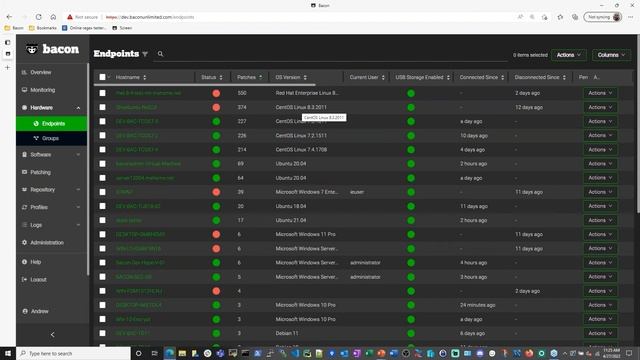The height and width of the screenshot is (360, 640).
Task: Open the filter funnel icon beside Endpoints title
Action: pos(145,54)
